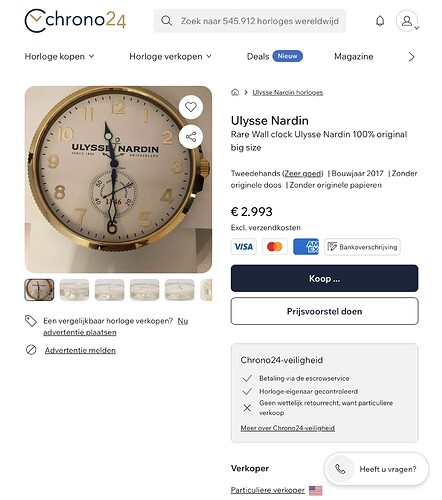Click the home icon in the breadcrumb
Image resolution: width=442 pixels, height=500 pixels.
(235, 92)
